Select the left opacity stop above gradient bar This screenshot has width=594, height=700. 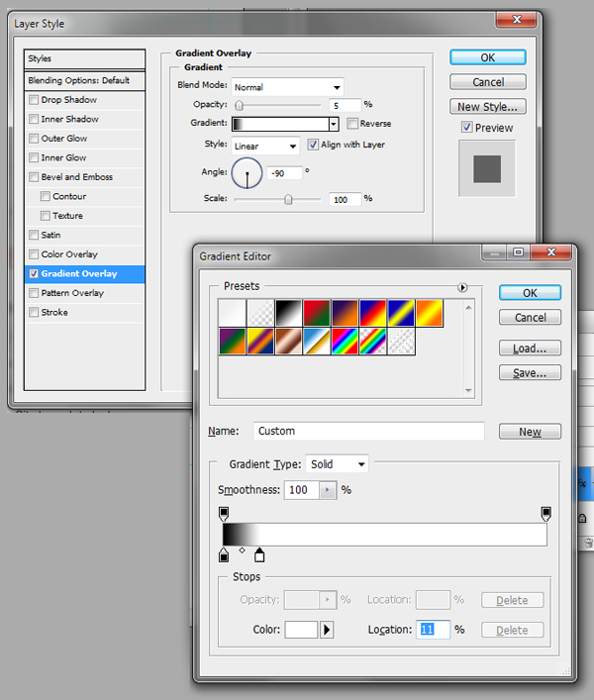[224, 514]
